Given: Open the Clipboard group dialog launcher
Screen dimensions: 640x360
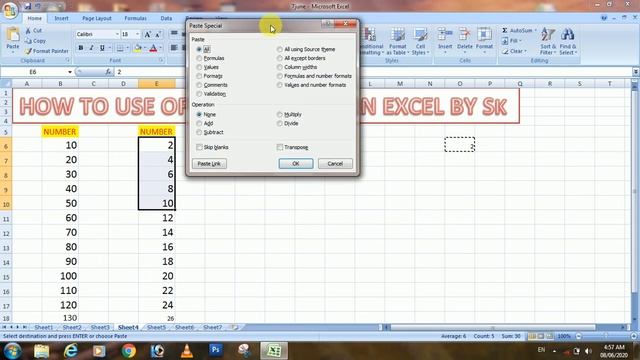Looking at the screenshot, I should click(68, 60).
